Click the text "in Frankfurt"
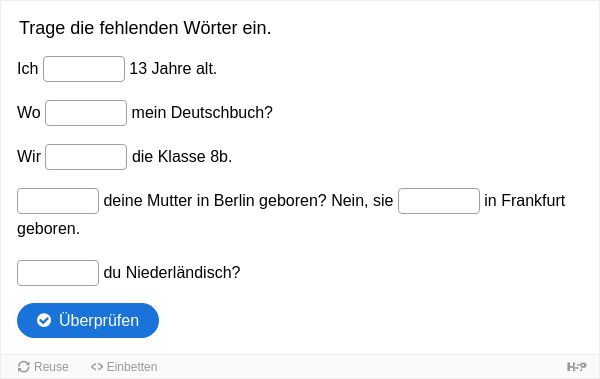 pos(525,201)
